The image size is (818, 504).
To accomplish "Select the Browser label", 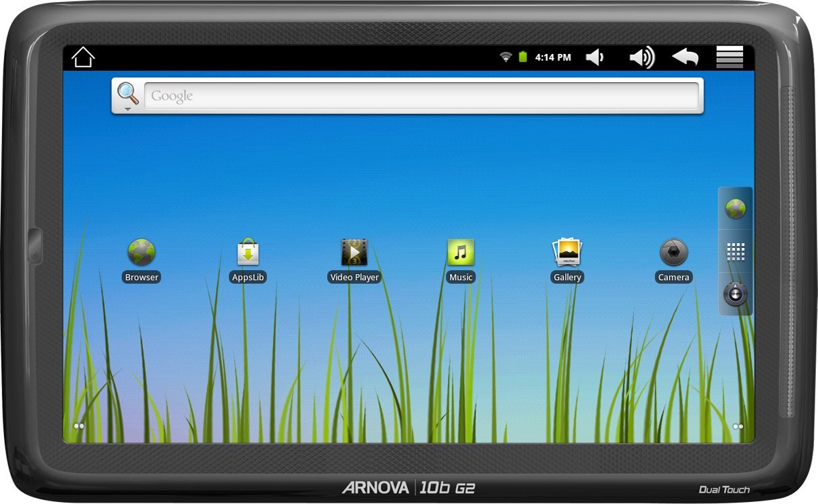I will pos(142,277).
